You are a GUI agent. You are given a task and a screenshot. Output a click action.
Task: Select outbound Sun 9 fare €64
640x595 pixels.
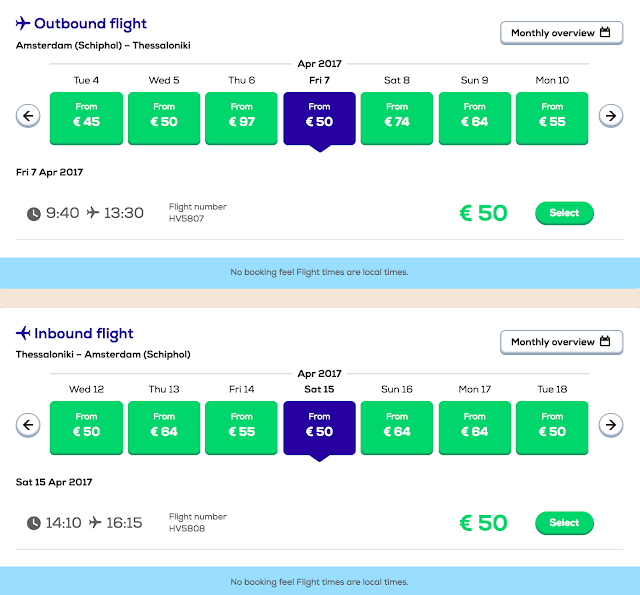click(x=475, y=118)
